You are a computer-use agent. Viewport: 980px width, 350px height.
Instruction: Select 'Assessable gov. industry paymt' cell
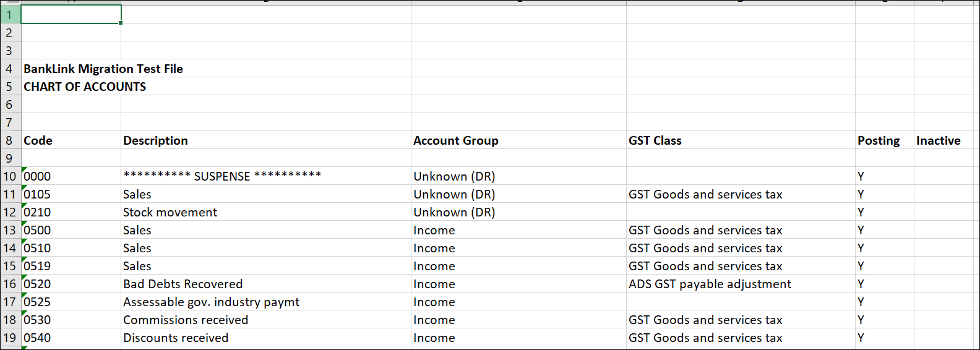pos(211,302)
